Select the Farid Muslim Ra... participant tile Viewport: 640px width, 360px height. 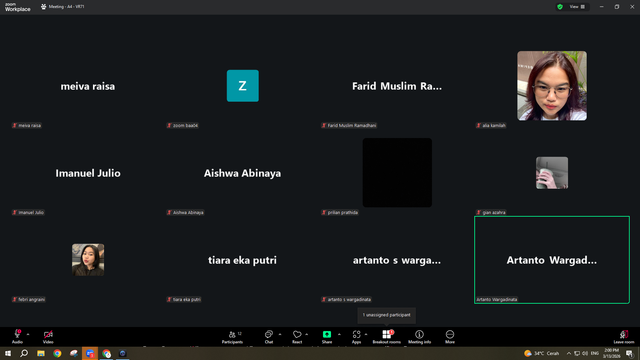(x=397, y=86)
